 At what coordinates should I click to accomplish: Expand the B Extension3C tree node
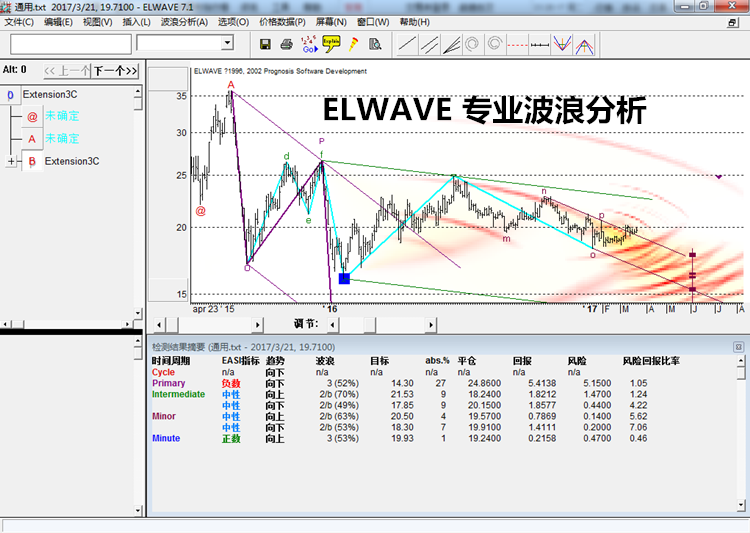11,161
